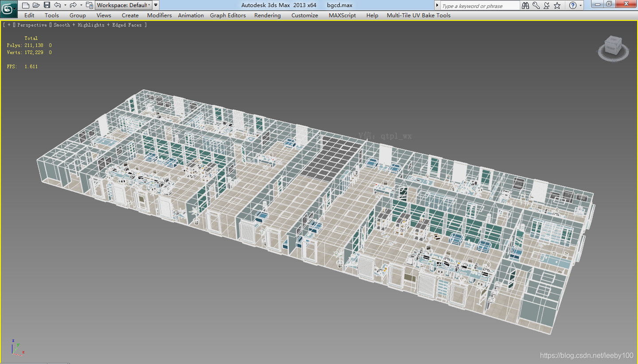The height and width of the screenshot is (364, 638).
Task: Open Subscription Center key icon
Action: tap(536, 5)
